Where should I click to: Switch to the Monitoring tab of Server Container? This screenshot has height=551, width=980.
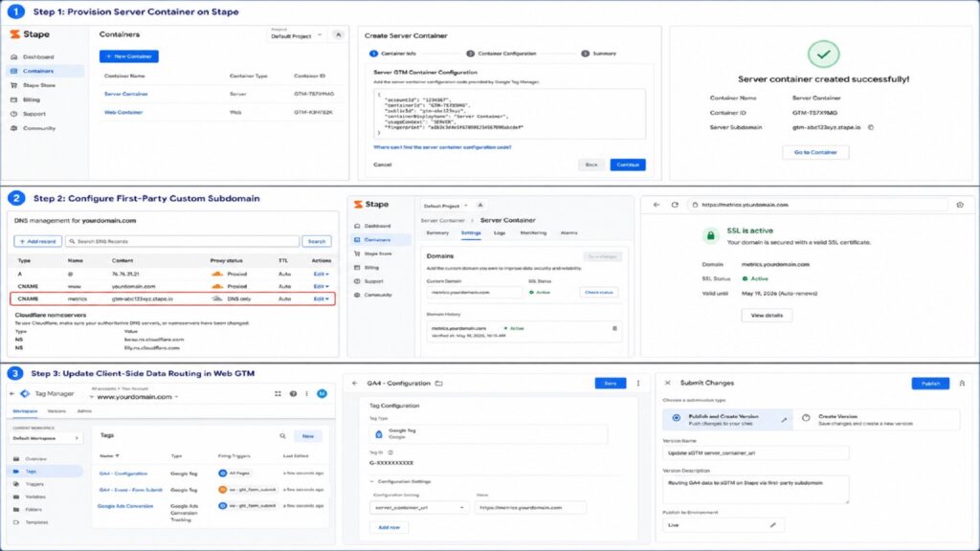pos(533,233)
